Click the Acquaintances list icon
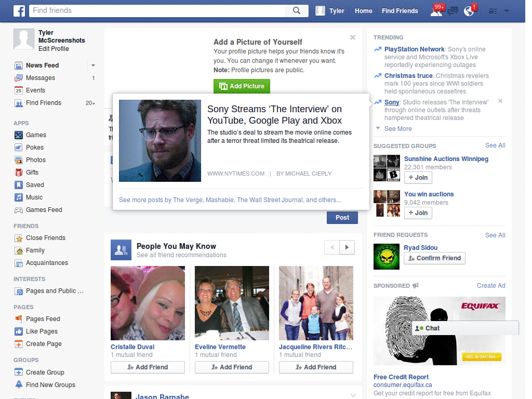This screenshot has width=532, height=399. point(19,263)
